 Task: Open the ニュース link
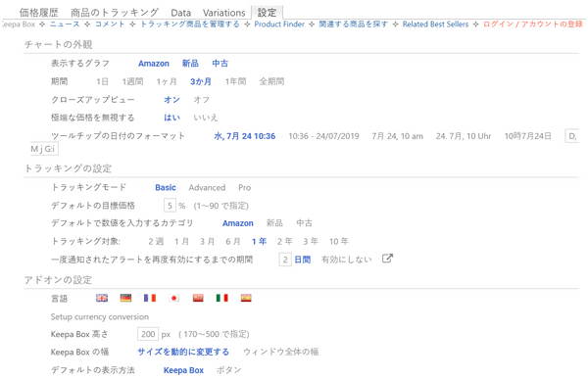click(65, 24)
